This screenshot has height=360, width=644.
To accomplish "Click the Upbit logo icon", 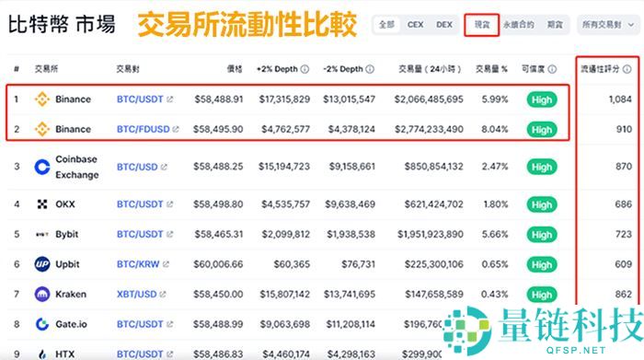I will coord(42,264).
